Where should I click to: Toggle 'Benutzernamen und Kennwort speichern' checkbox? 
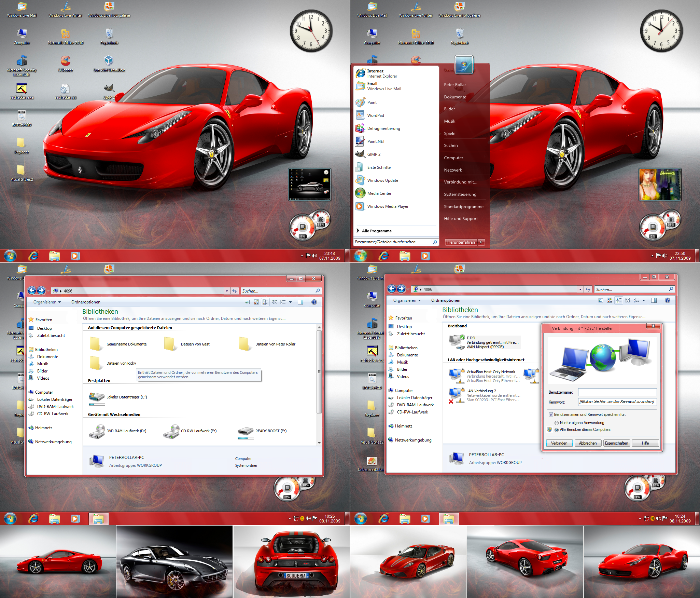tap(550, 414)
